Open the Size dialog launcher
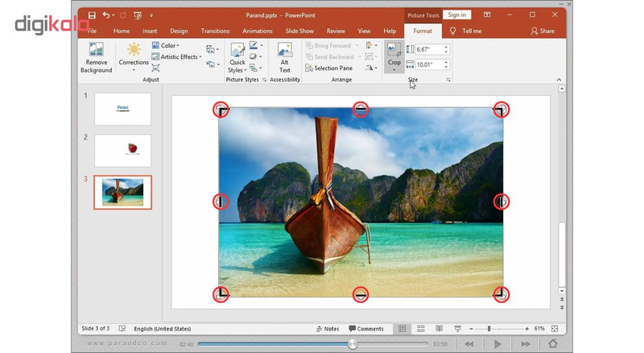This screenshot has width=644, height=353. [x=448, y=80]
